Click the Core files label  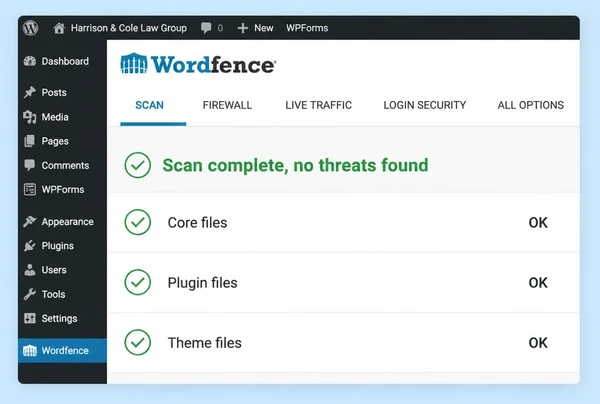click(197, 222)
